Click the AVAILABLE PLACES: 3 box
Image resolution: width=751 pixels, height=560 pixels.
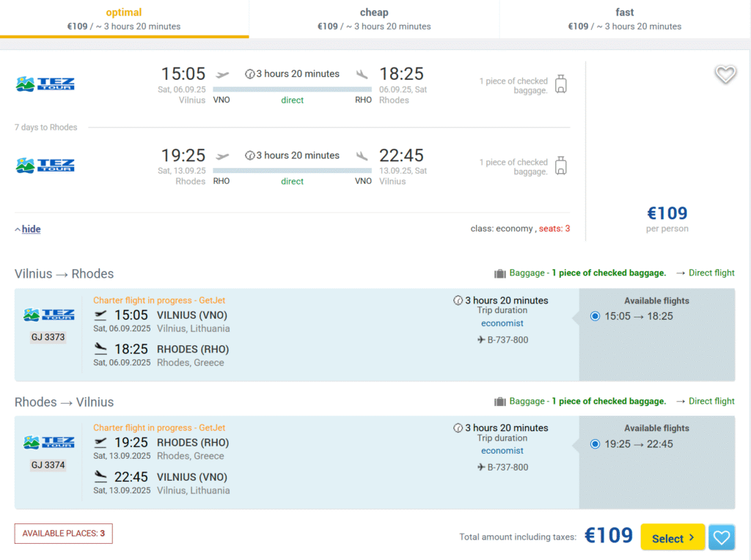pos(64,534)
